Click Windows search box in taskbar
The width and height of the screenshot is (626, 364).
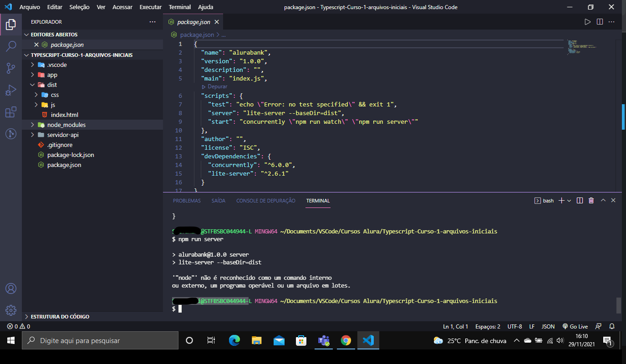click(x=100, y=340)
